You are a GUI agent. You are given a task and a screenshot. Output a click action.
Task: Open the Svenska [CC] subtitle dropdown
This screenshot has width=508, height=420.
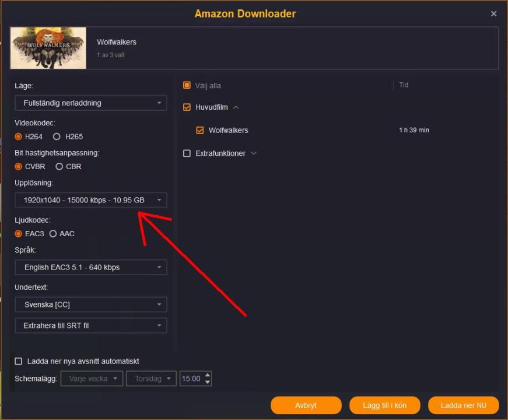pos(91,304)
